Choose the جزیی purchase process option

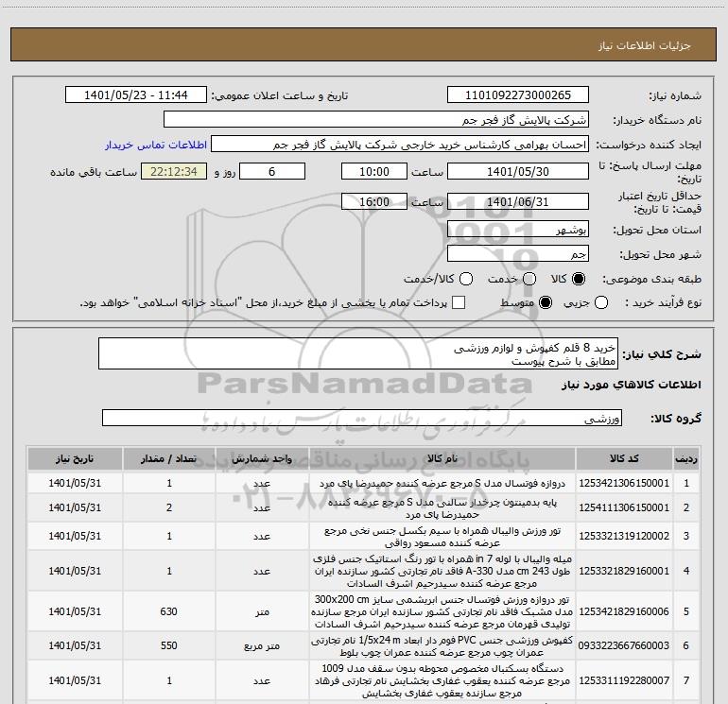(x=601, y=302)
